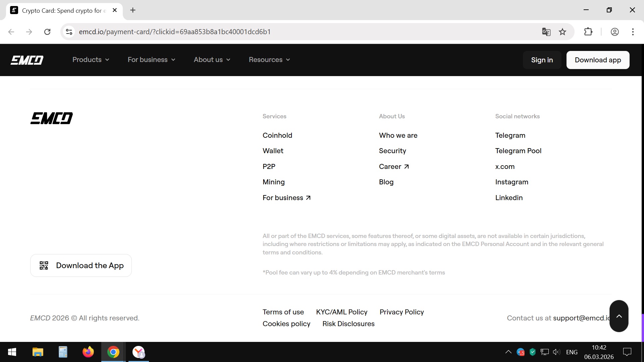This screenshot has width=644, height=362.
Task: Open the Resources dropdown menu
Action: 269,60
